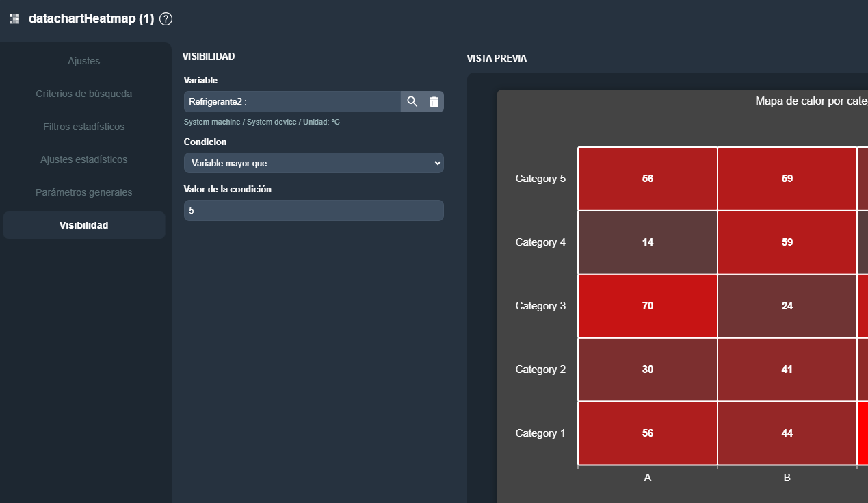This screenshot has height=503, width=868.
Task: Click the heatmap cell showing 70
Action: tap(648, 306)
